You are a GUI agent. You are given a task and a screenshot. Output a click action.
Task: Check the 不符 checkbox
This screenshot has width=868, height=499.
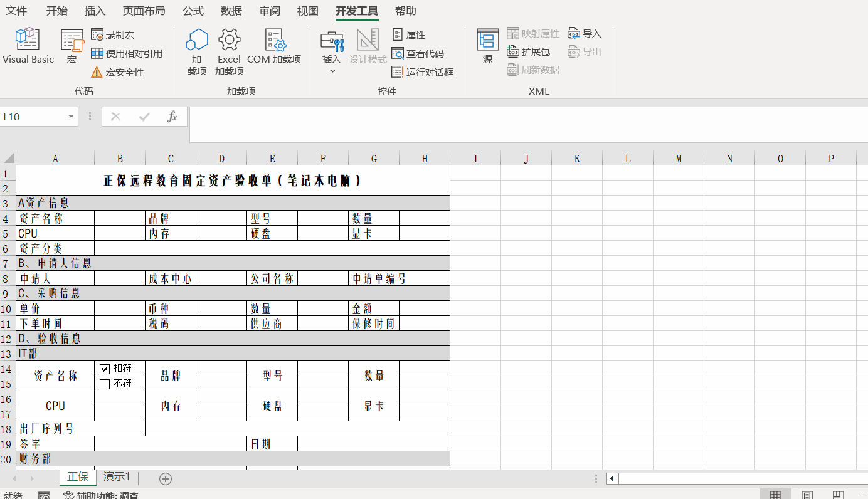(105, 384)
